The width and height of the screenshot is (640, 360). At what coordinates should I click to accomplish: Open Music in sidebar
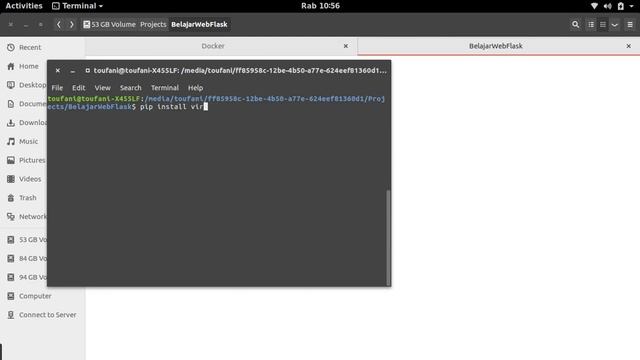click(x=23, y=141)
